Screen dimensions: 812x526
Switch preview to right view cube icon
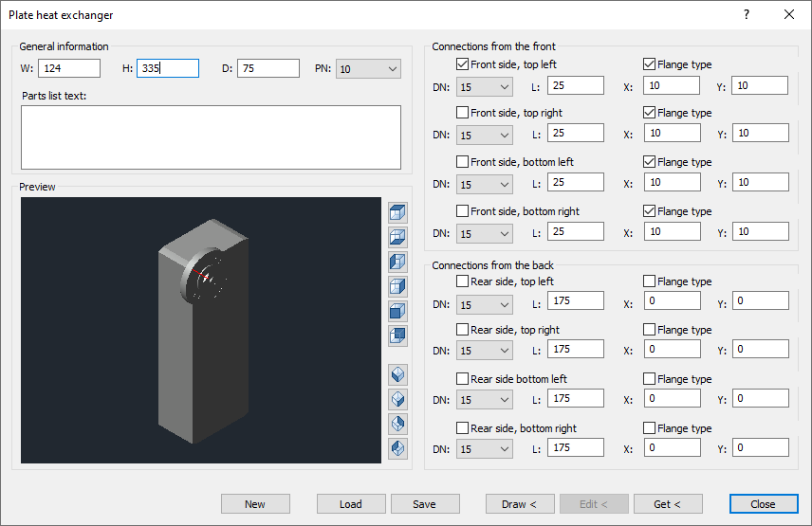tap(397, 286)
